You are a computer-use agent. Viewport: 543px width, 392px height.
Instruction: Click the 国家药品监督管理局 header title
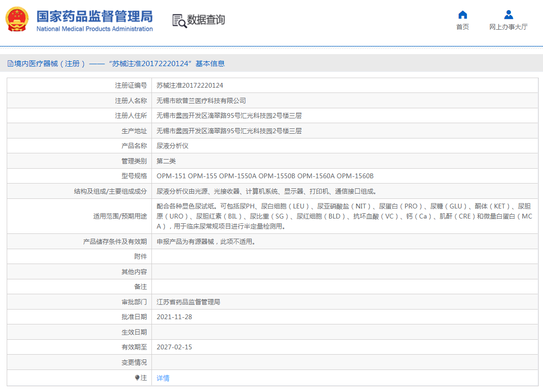click(x=94, y=17)
